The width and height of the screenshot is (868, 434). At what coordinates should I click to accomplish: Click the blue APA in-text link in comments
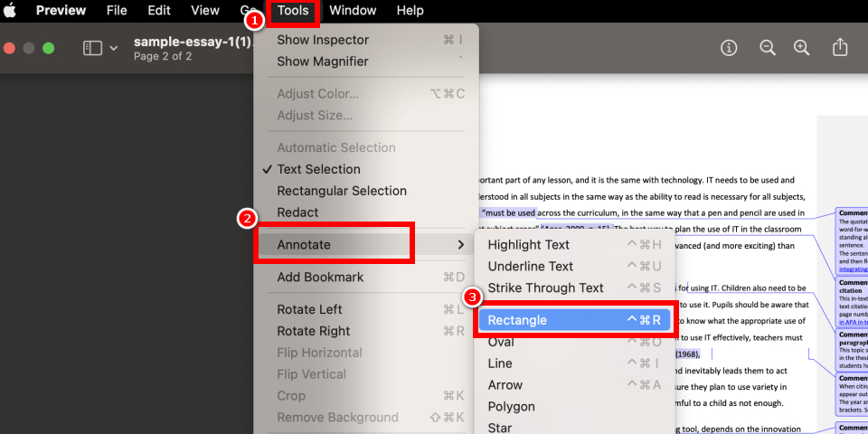coord(853,321)
